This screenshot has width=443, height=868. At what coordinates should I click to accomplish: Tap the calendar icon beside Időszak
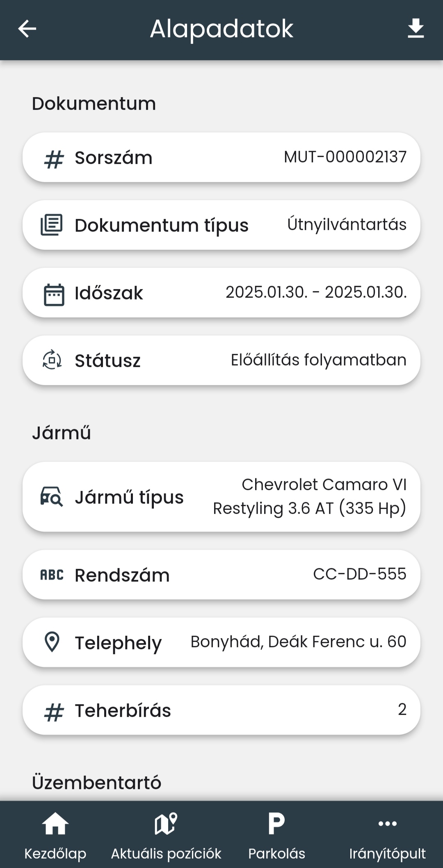tap(54, 294)
